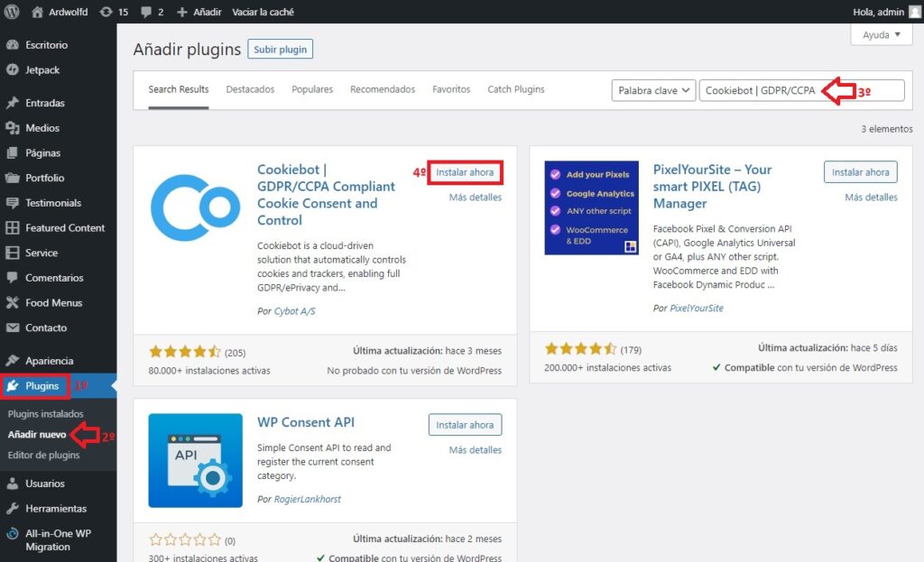
Task: Click the Cookiebot plugin logo thumbnail
Action: pos(196,207)
